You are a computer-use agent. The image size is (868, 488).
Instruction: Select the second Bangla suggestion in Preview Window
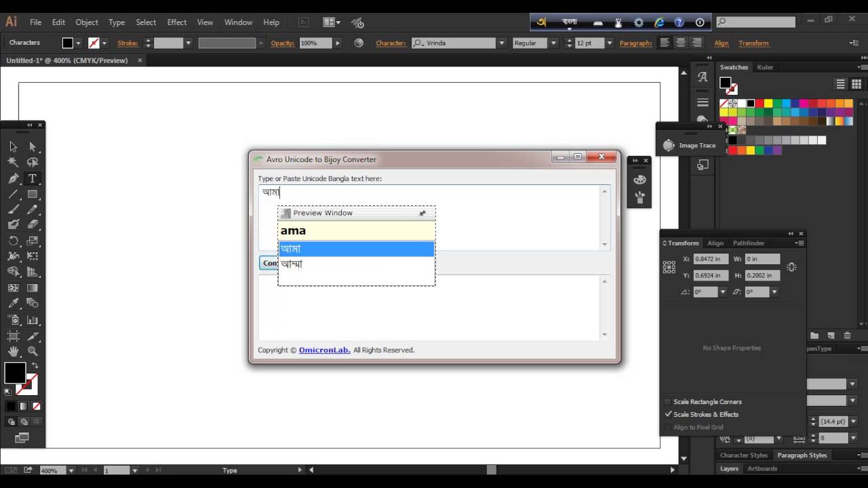356,264
